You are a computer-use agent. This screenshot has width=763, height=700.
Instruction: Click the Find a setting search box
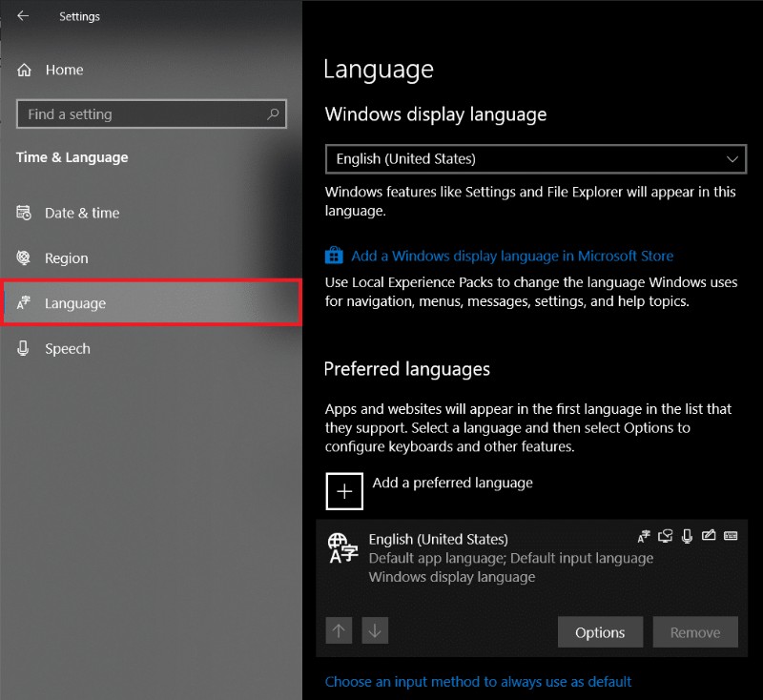pos(151,113)
